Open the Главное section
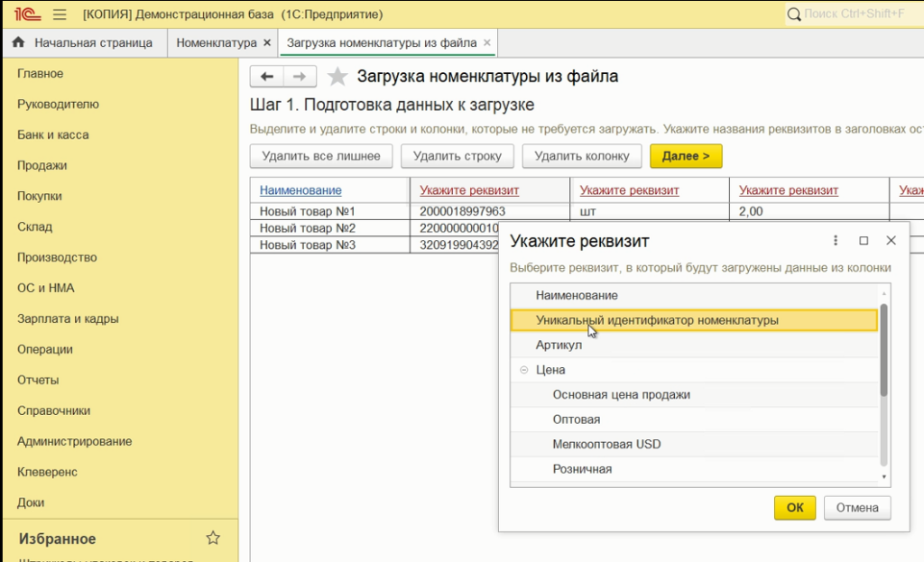 pyautogui.click(x=40, y=74)
